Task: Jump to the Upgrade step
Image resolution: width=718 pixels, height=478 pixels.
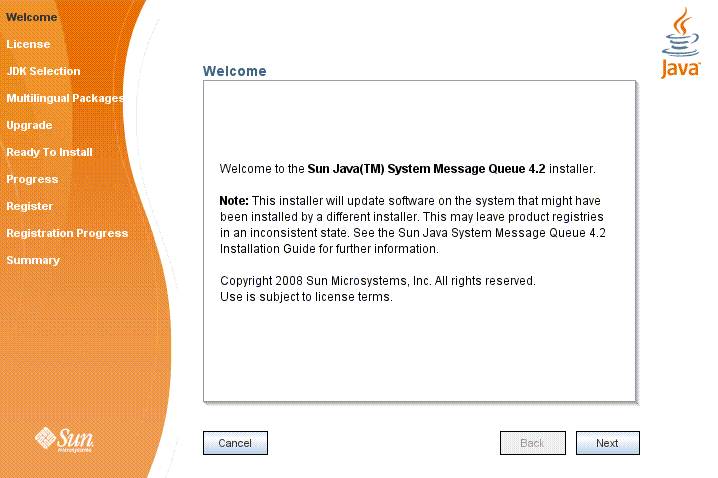Action: pos(29,125)
